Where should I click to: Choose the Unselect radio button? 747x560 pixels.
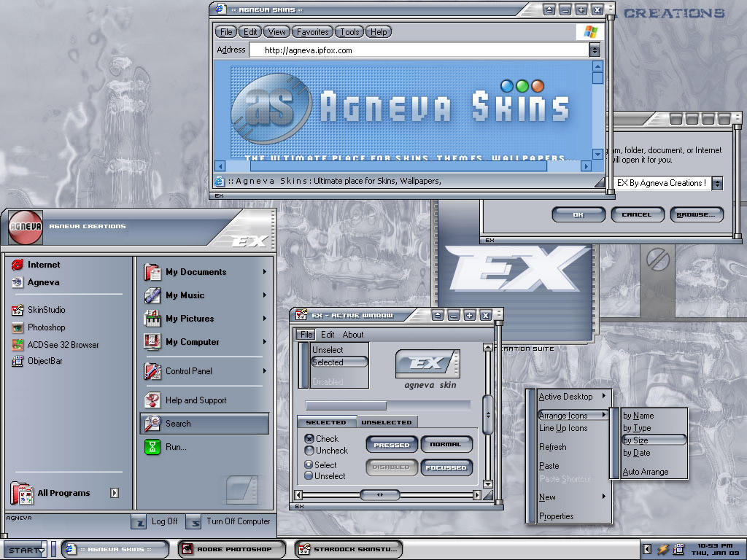tap(309, 475)
